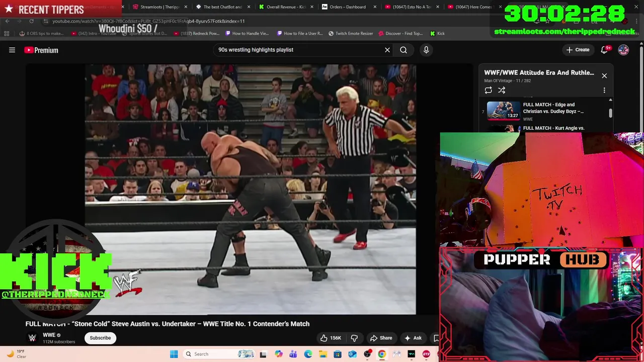Run search with the magnifier button
Image resolution: width=644 pixels, height=362 pixels.
point(404,50)
